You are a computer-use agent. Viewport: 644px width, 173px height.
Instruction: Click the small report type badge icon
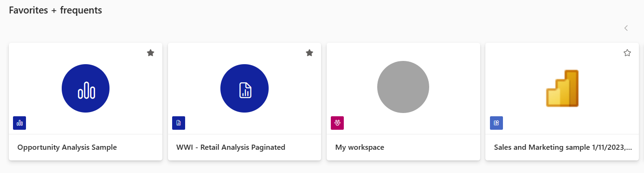(x=19, y=123)
